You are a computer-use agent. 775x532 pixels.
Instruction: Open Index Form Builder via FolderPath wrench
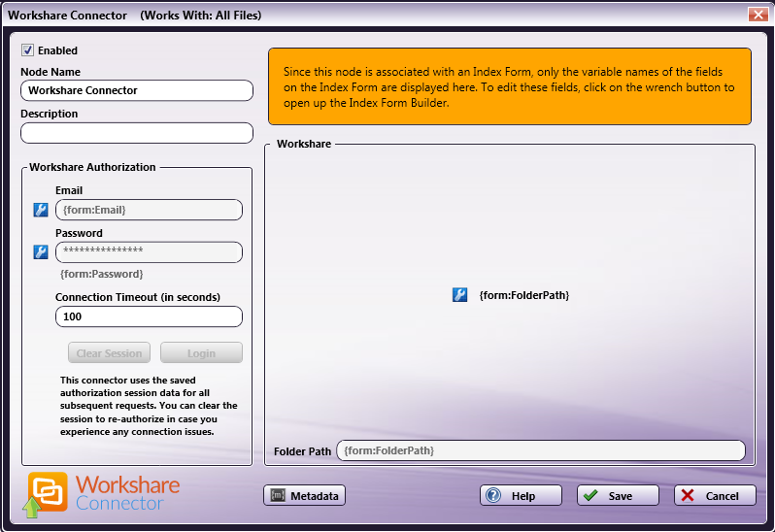tap(459, 295)
